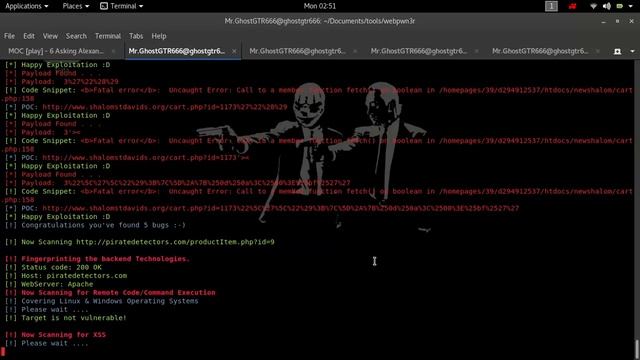Open the Tabs menu
Viewport: 640px width, 360px height.
click(136, 36)
